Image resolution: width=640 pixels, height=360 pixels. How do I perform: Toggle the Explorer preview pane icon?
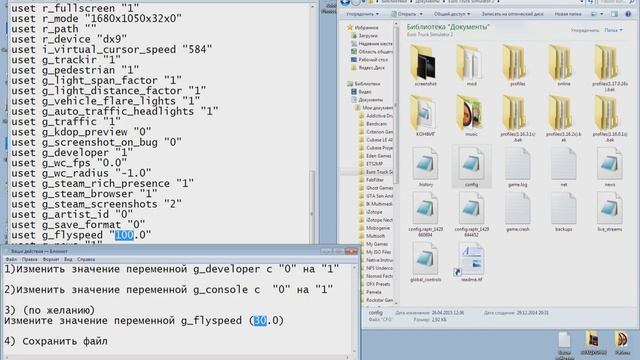pyautogui.click(x=614, y=14)
